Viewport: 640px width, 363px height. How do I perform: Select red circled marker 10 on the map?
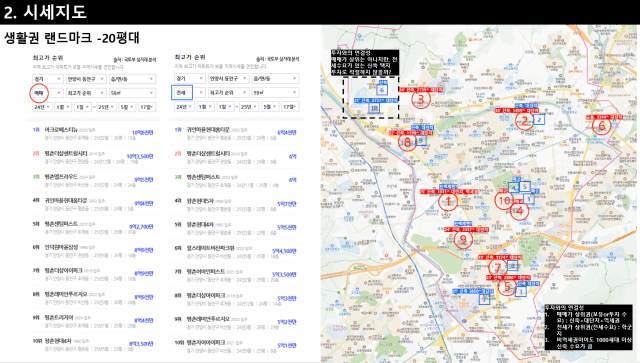504,200
